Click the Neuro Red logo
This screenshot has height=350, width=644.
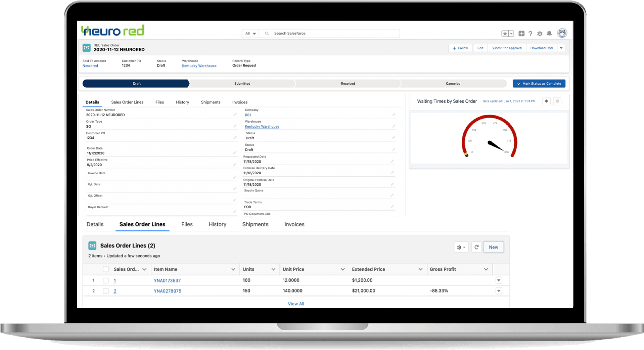[113, 31]
